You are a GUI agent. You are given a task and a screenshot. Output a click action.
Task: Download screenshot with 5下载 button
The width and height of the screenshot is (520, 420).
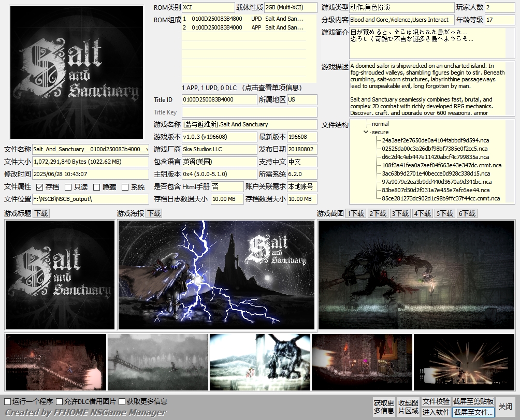pos(445,213)
